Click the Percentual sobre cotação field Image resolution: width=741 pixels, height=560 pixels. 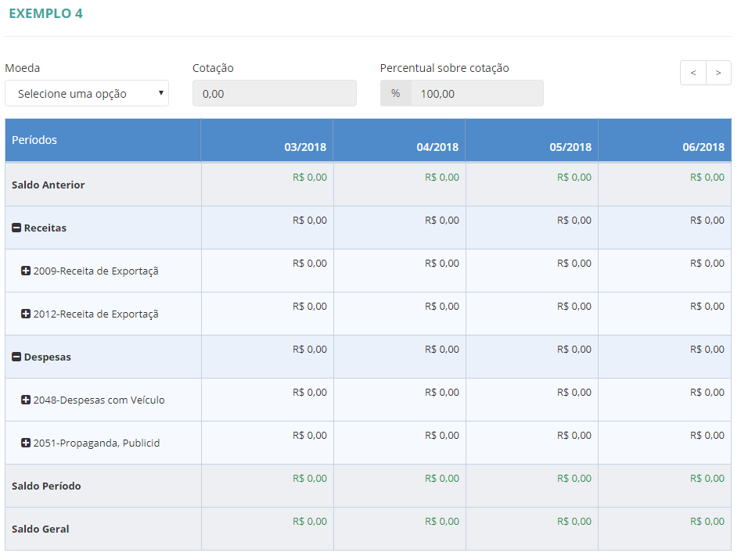477,94
